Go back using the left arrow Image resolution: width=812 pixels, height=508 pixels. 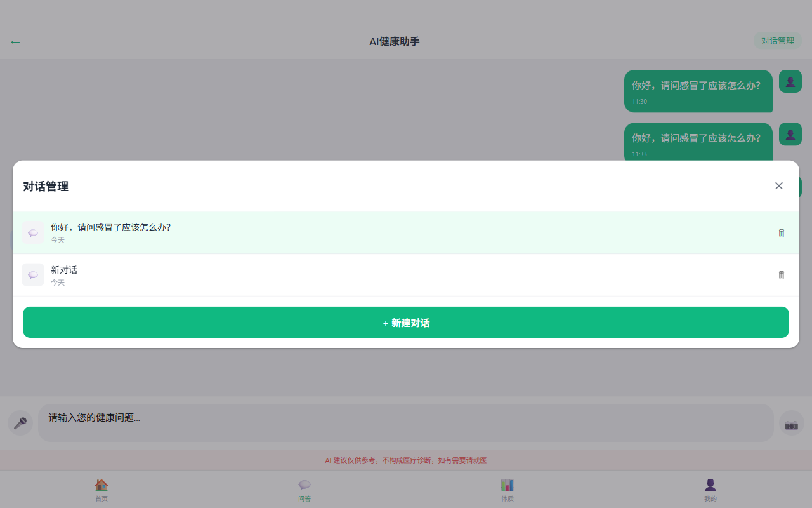15,42
